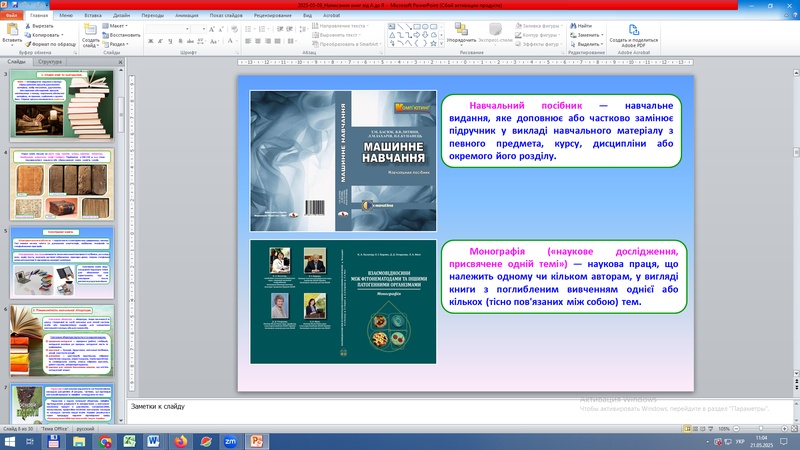Click Create and Share Adobe PDF icon
Image resolution: width=800 pixels, height=450 pixels.
[x=633, y=30]
